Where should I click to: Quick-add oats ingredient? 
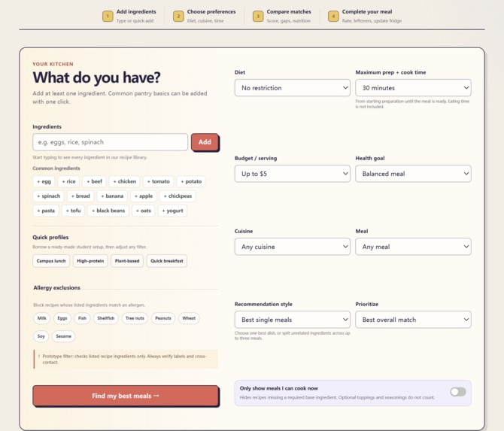pyautogui.click(x=143, y=211)
